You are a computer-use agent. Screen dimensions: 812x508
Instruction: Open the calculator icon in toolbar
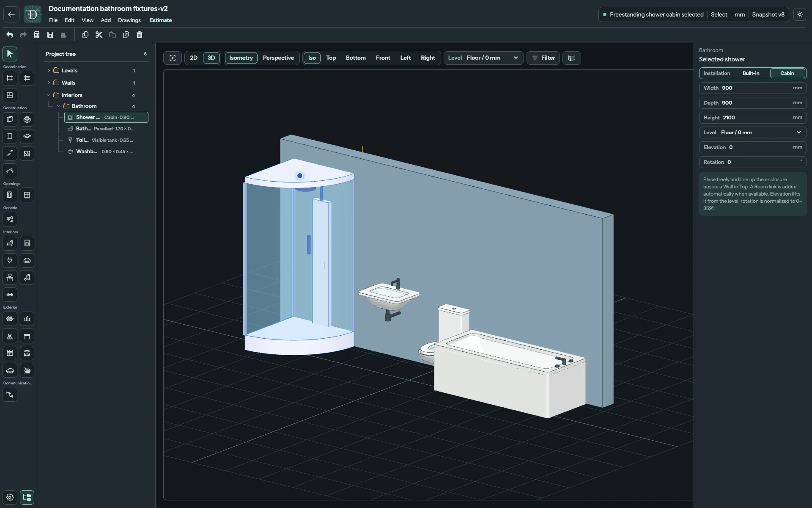37,35
